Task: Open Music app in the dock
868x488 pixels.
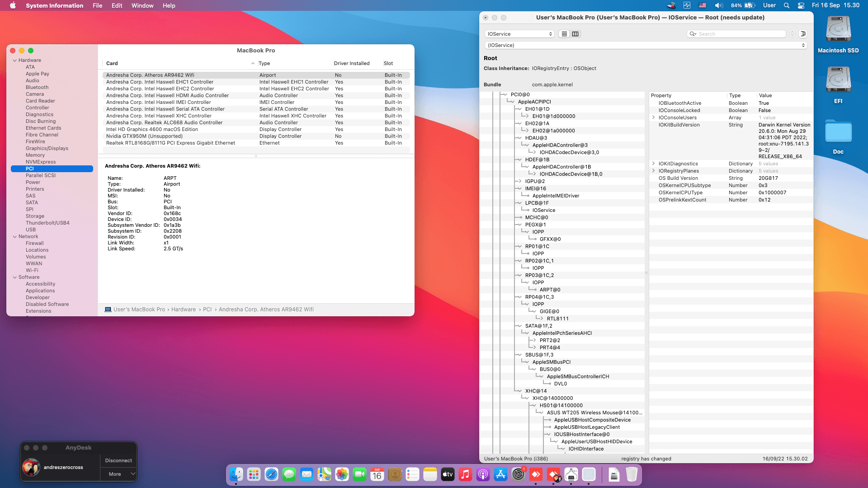Action: 465,474
